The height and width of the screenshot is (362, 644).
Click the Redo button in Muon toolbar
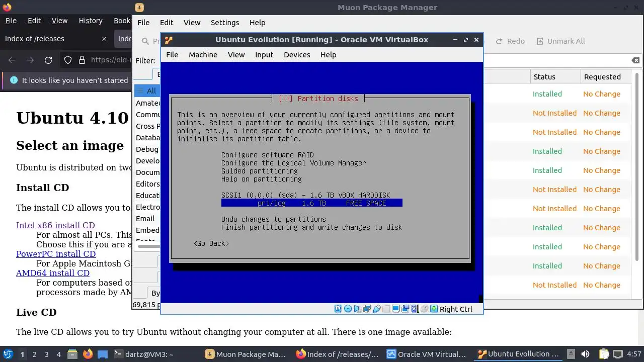(510, 41)
